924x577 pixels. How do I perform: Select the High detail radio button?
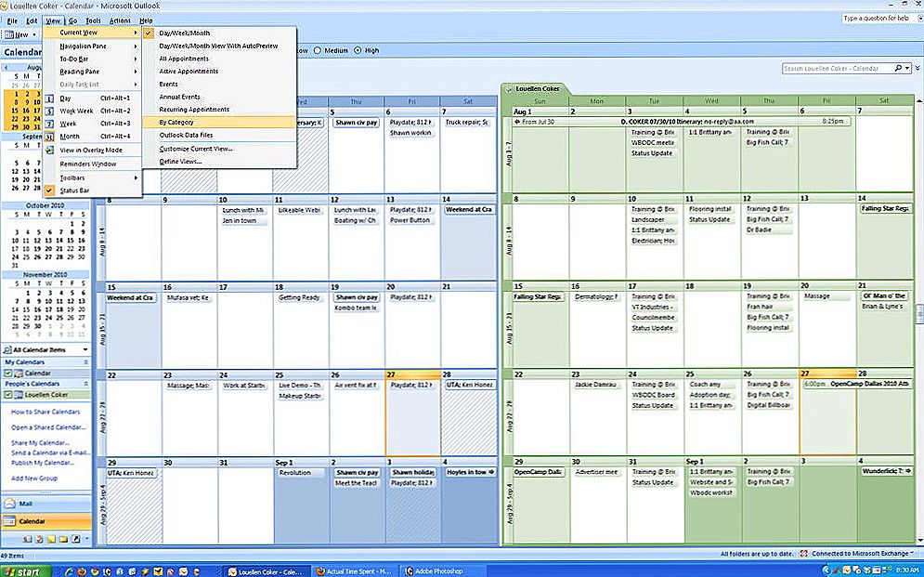point(358,51)
